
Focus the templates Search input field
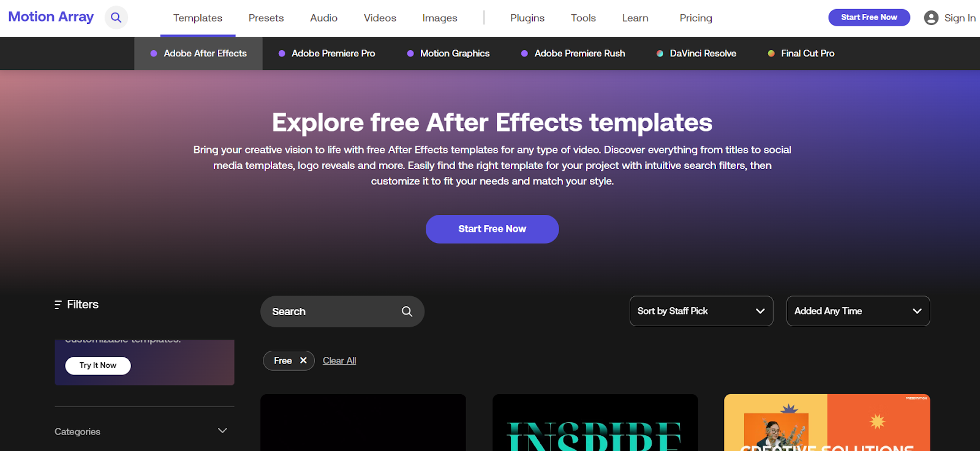tap(342, 311)
